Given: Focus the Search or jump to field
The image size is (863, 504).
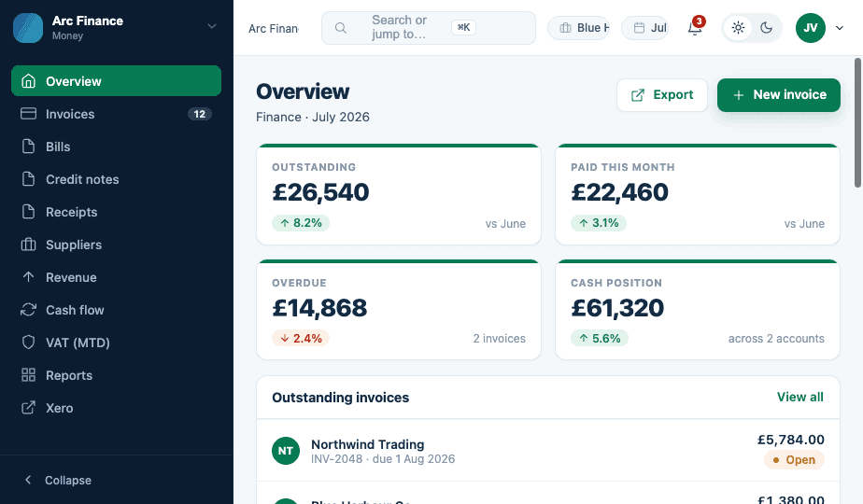Looking at the screenshot, I should tap(428, 27).
